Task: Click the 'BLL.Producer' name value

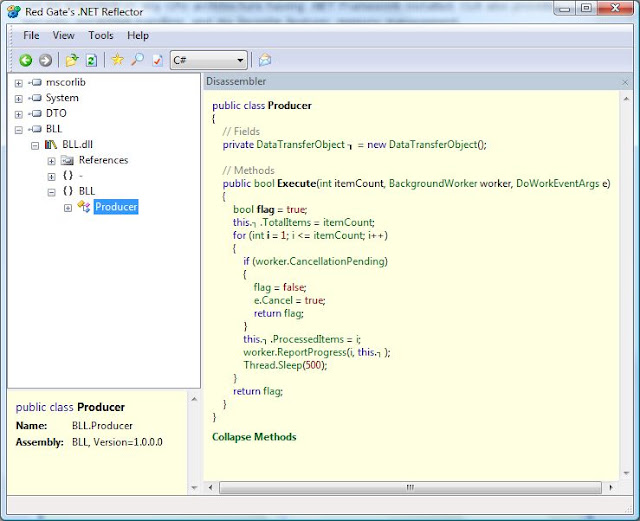Action: tap(102, 426)
